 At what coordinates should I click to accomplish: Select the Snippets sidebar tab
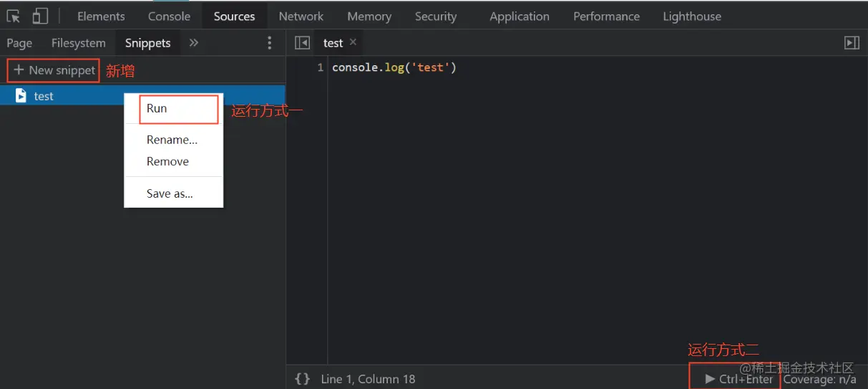pos(147,43)
